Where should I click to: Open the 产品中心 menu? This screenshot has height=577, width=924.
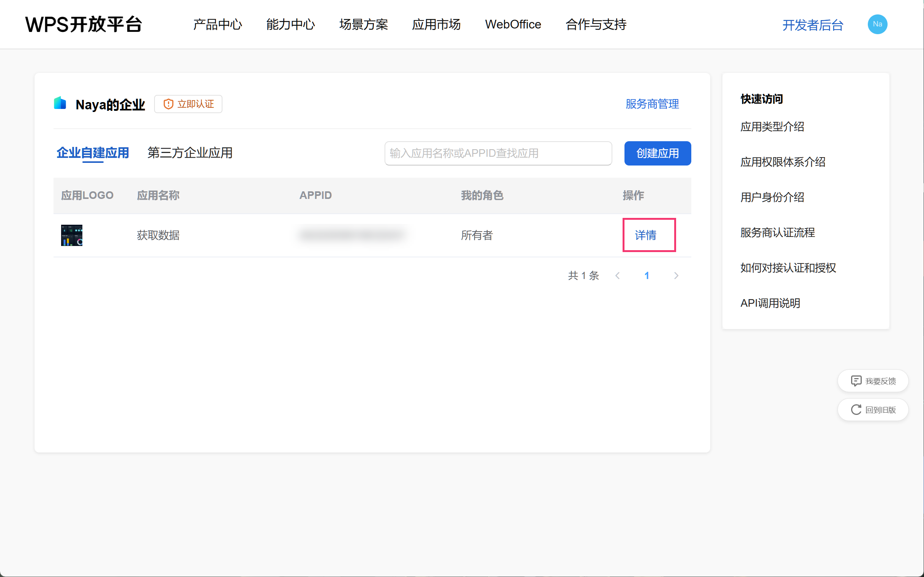[x=217, y=24]
